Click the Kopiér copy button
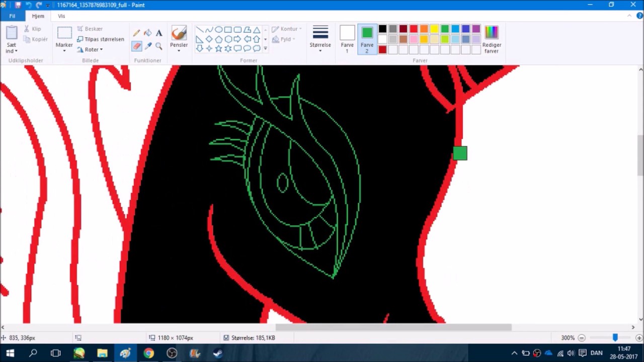This screenshot has height=362, width=644. pyautogui.click(x=36, y=39)
